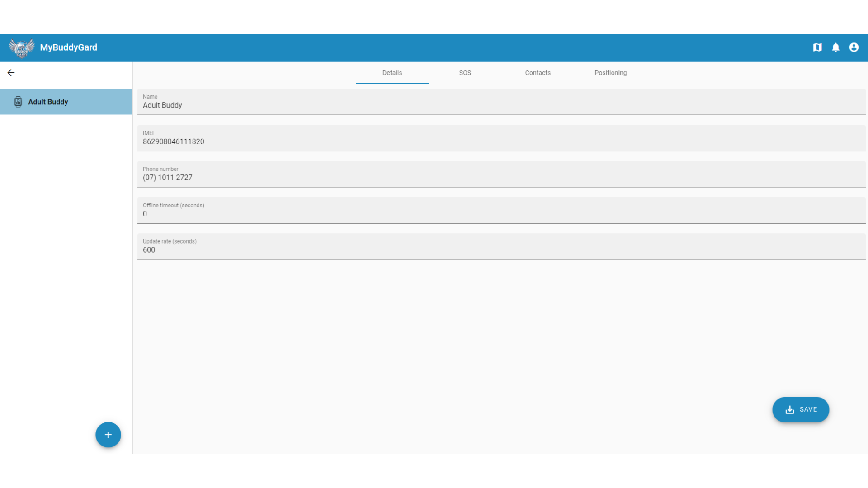The image size is (868, 488).
Task: Click the download icon on Save
Action: click(790, 410)
